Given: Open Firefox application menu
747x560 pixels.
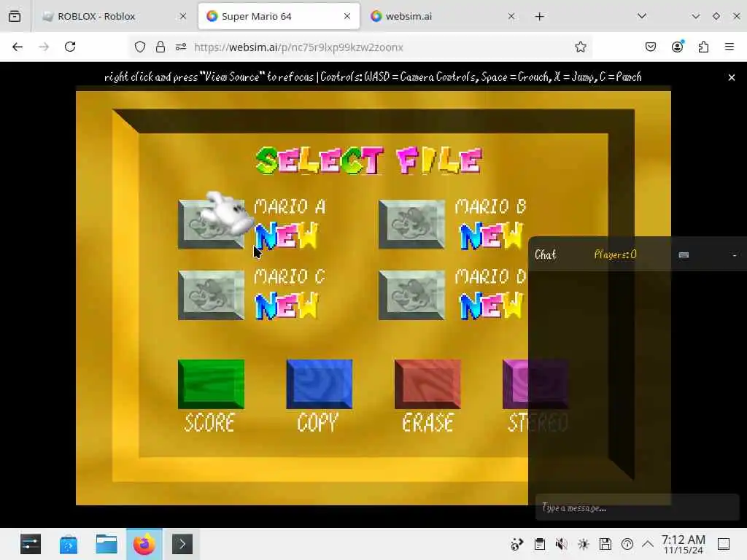Looking at the screenshot, I should pos(729,47).
